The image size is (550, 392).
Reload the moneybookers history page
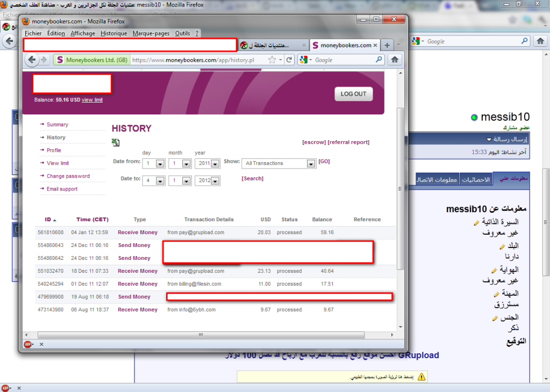point(289,60)
